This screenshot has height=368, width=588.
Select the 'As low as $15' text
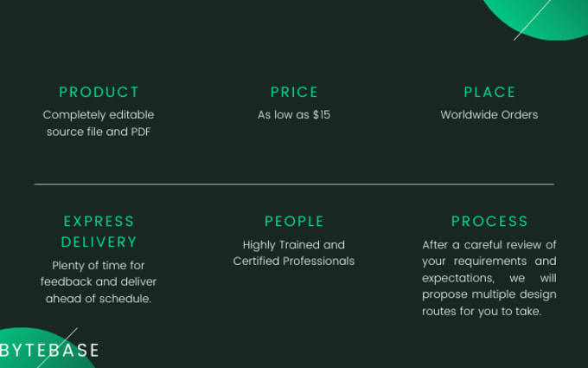[x=294, y=115]
